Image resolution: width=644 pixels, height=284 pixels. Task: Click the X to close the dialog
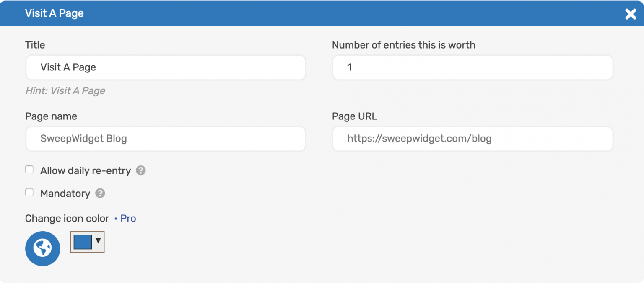pos(631,14)
